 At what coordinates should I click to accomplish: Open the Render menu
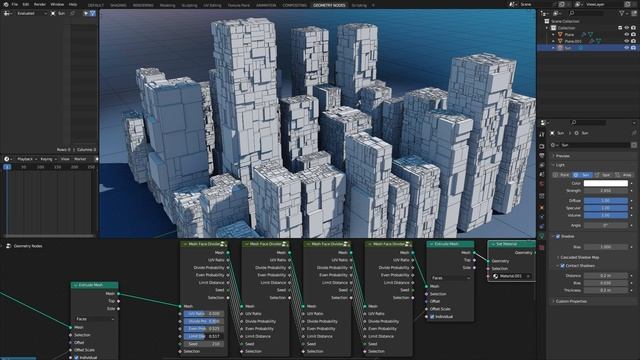click(40, 4)
